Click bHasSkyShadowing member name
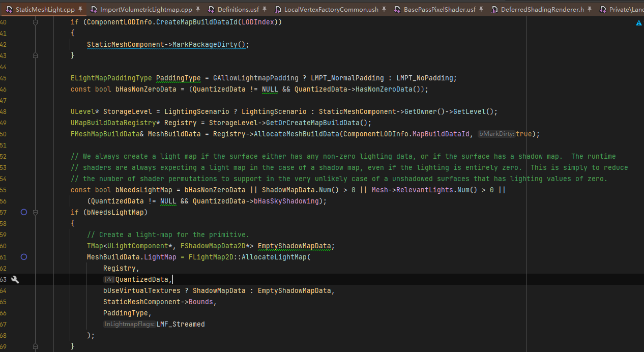Viewport: 644px width, 352px height. click(x=286, y=201)
